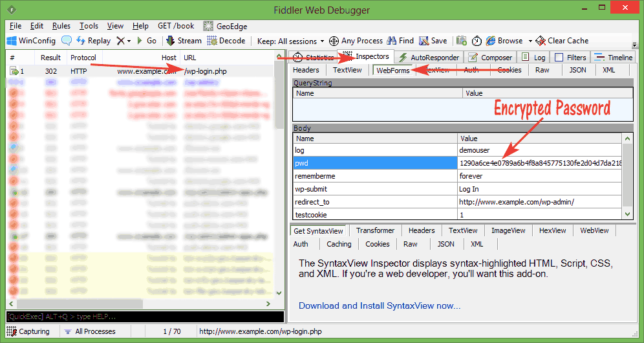Save sessions with Save button
Viewport: 644px width, 343px height.
point(433,41)
